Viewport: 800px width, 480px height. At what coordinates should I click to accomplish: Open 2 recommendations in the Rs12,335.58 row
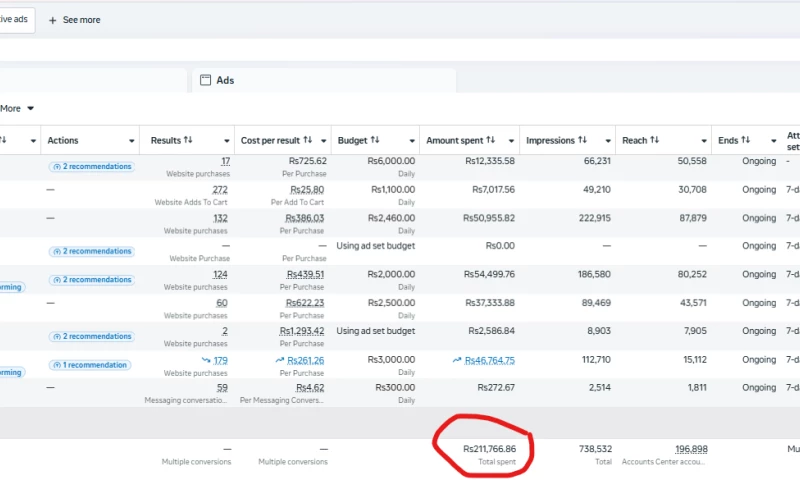click(x=92, y=167)
